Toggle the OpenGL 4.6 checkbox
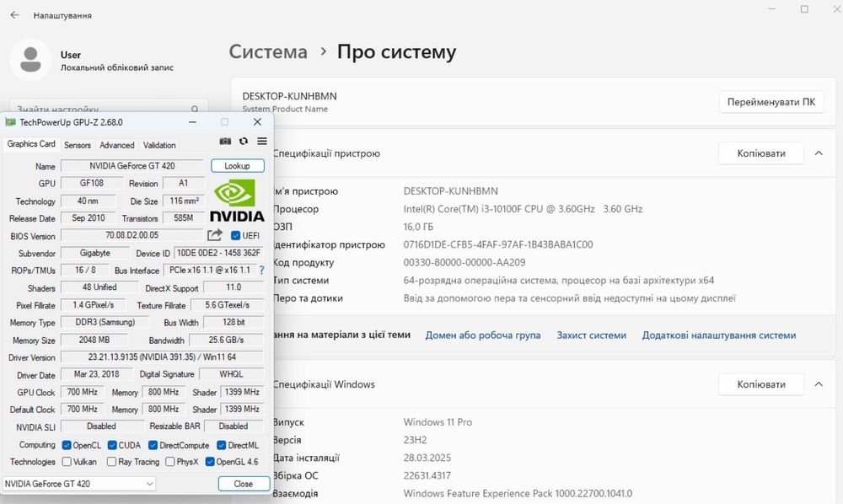 210,462
